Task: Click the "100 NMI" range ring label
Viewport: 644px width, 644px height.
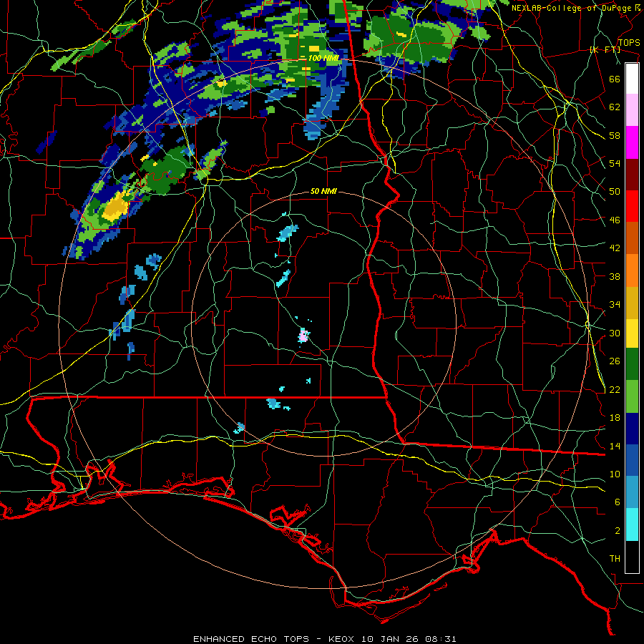Action: [x=323, y=59]
